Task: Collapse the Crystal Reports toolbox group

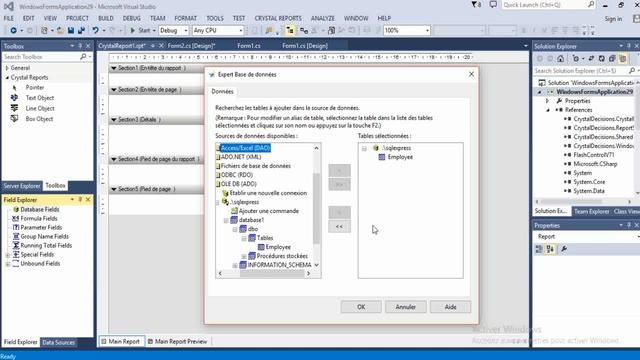Action: [x=7, y=77]
